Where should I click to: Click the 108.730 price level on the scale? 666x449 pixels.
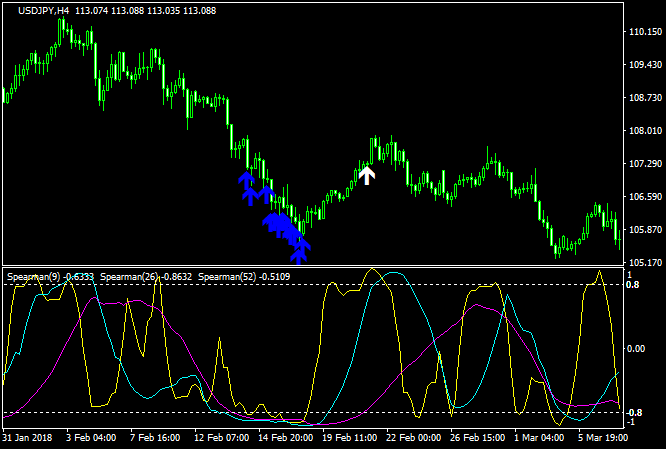pos(645,98)
